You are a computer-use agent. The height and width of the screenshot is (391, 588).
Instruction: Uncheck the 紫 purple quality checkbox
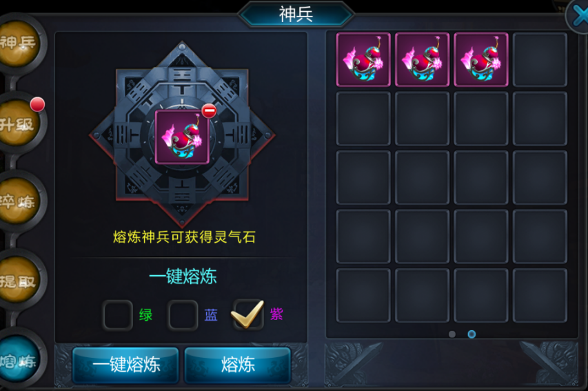click(248, 315)
